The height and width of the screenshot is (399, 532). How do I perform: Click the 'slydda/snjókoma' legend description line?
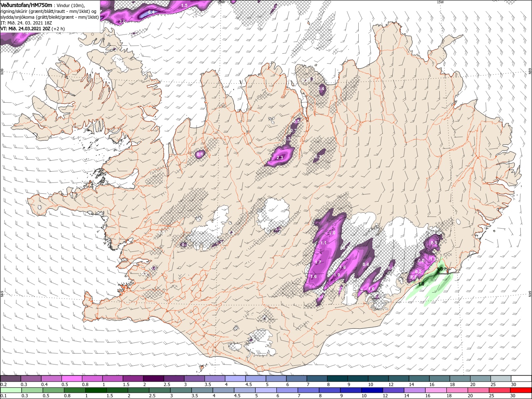[x=50, y=17]
